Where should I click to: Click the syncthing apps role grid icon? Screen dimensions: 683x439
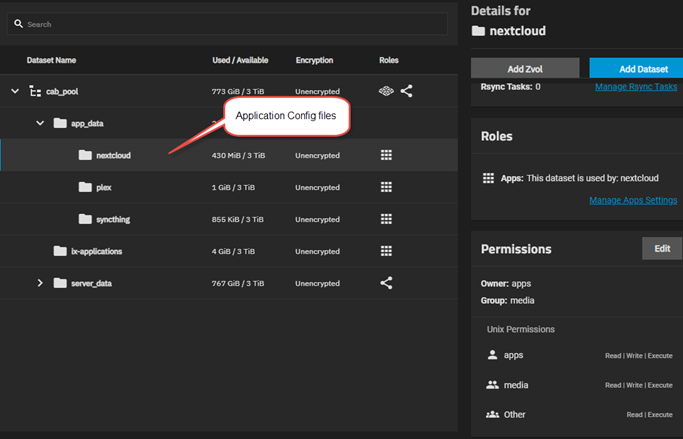[x=386, y=219]
